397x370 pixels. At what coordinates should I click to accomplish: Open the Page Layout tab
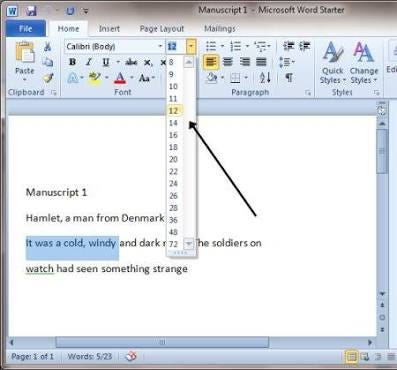tap(162, 29)
